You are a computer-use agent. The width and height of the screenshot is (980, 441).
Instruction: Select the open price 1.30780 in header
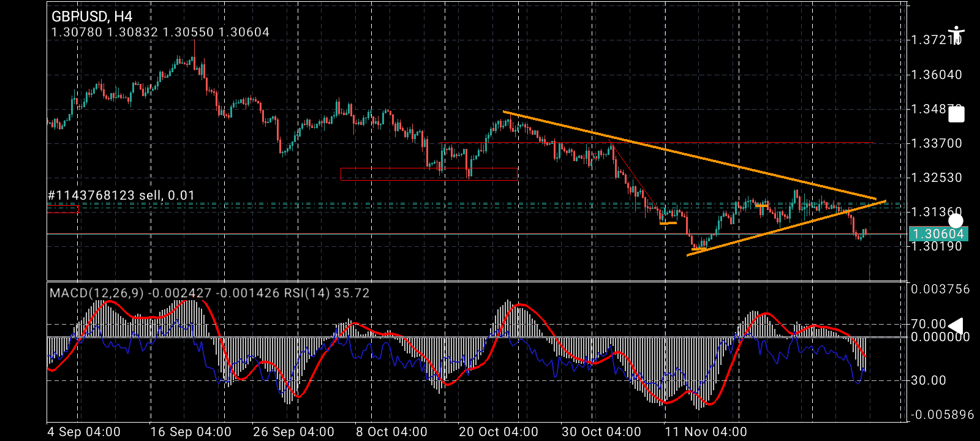[x=77, y=32]
